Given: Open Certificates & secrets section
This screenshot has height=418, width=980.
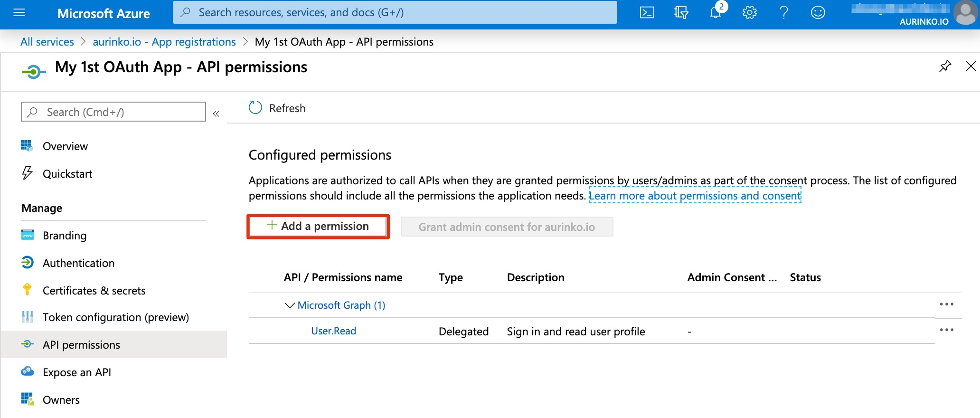Looking at the screenshot, I should [94, 291].
